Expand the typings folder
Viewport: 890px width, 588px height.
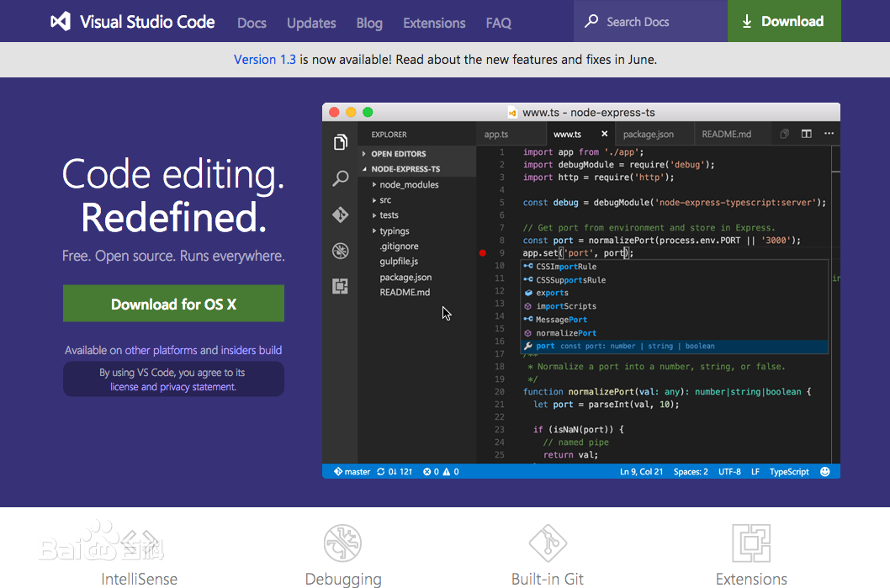(x=374, y=230)
